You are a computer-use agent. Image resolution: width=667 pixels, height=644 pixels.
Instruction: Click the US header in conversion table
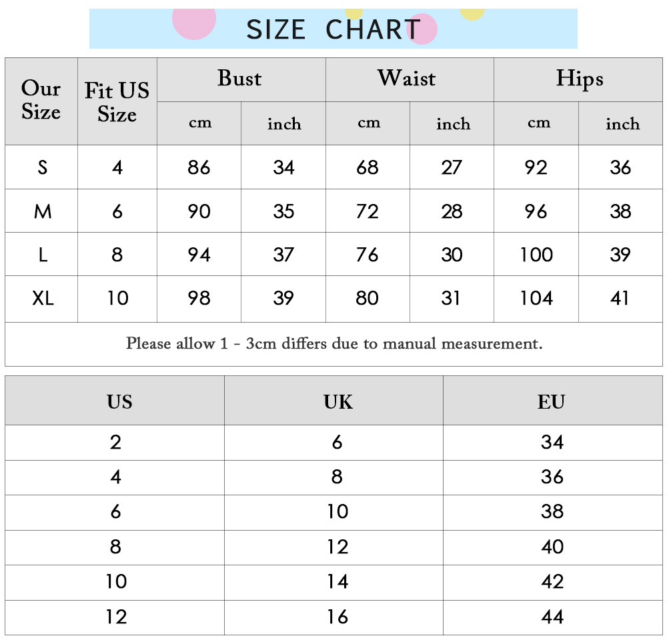[x=119, y=402]
